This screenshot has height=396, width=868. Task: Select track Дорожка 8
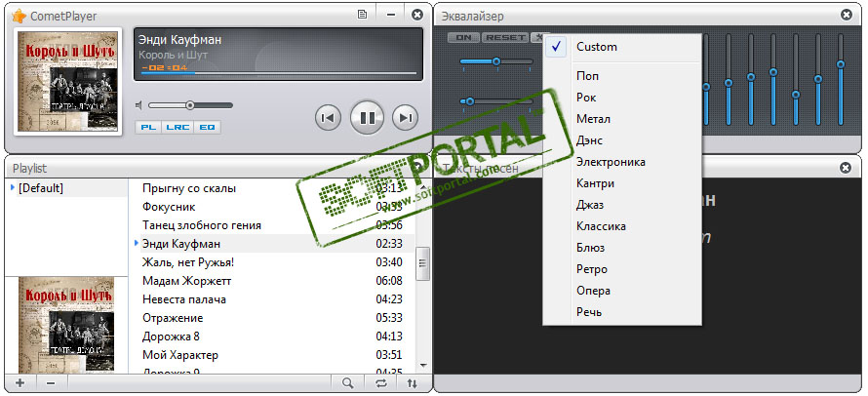coord(272,337)
